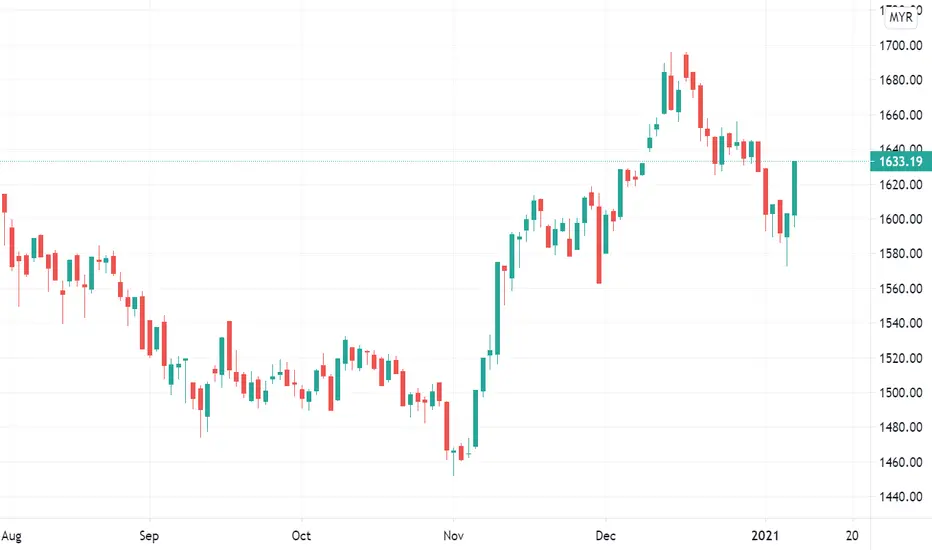Click the 1460.00 price axis label
This screenshot has width=932, height=550.
coord(900,462)
